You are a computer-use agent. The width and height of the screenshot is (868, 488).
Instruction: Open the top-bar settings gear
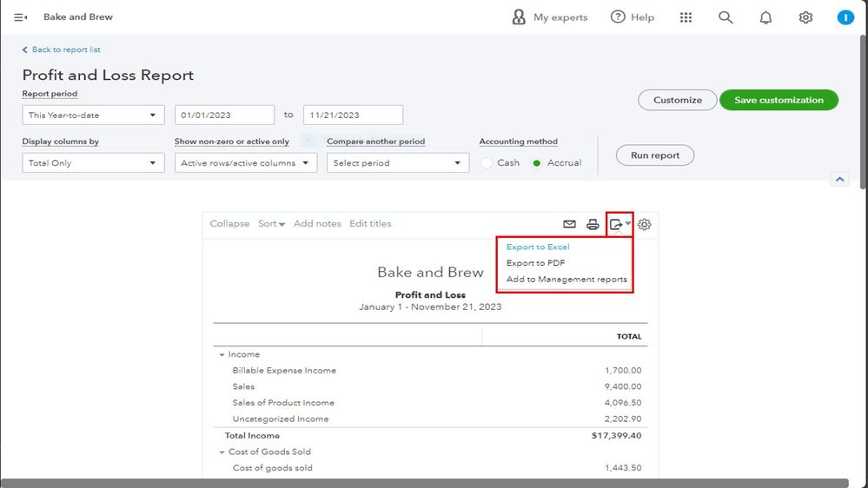point(805,17)
